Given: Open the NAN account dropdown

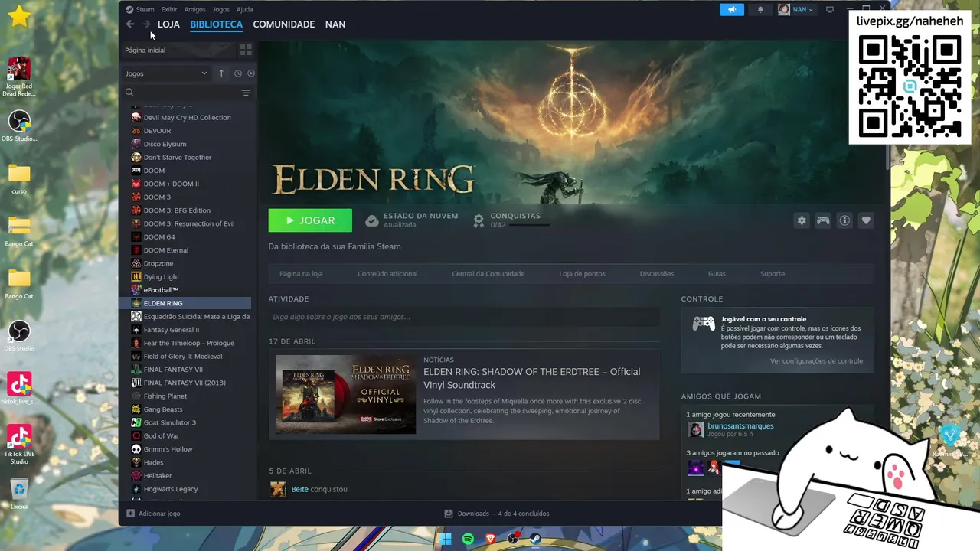Looking at the screenshot, I should pyautogui.click(x=796, y=9).
